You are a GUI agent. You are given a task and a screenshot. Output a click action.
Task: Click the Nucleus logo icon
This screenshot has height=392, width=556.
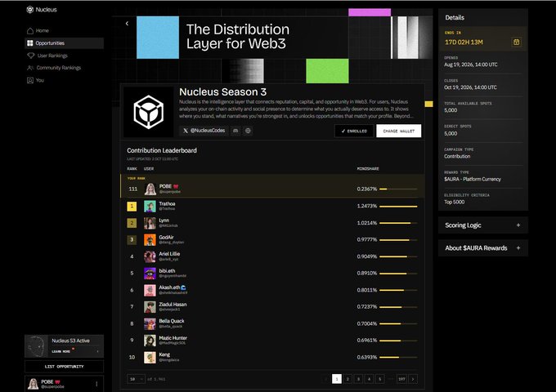point(30,10)
